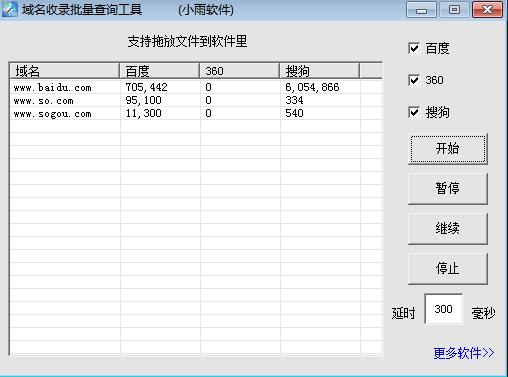This screenshot has height=377, width=508.
Task: Sort by the 百度 column header
Action: (x=159, y=71)
